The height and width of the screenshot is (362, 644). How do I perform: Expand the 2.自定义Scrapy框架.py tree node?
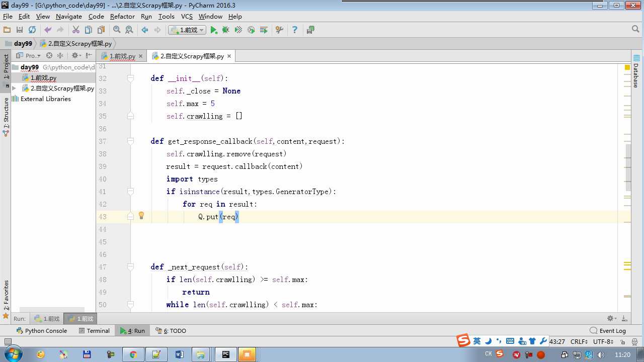14,88
